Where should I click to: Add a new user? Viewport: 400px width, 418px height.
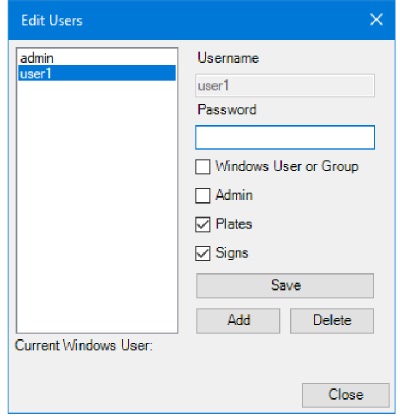point(238,321)
